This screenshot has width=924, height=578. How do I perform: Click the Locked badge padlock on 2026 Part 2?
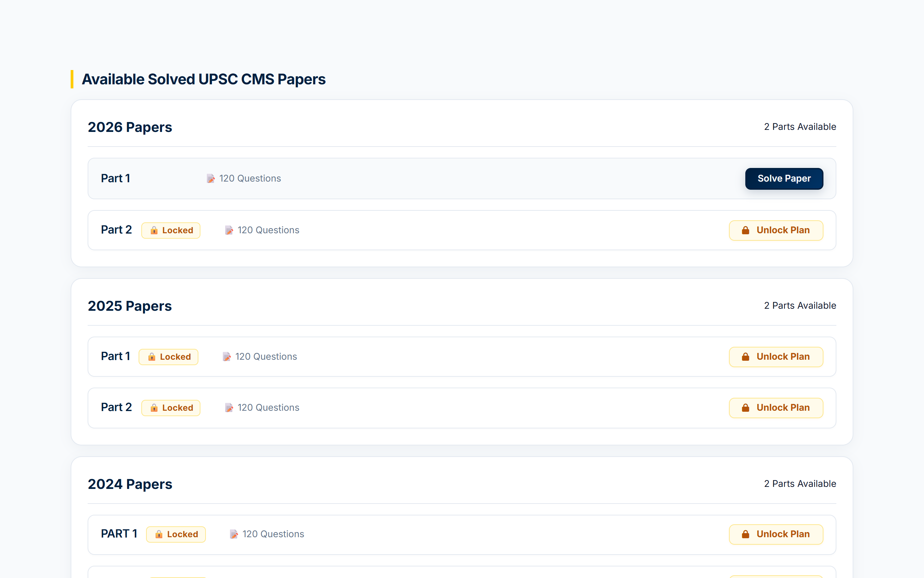click(x=154, y=230)
